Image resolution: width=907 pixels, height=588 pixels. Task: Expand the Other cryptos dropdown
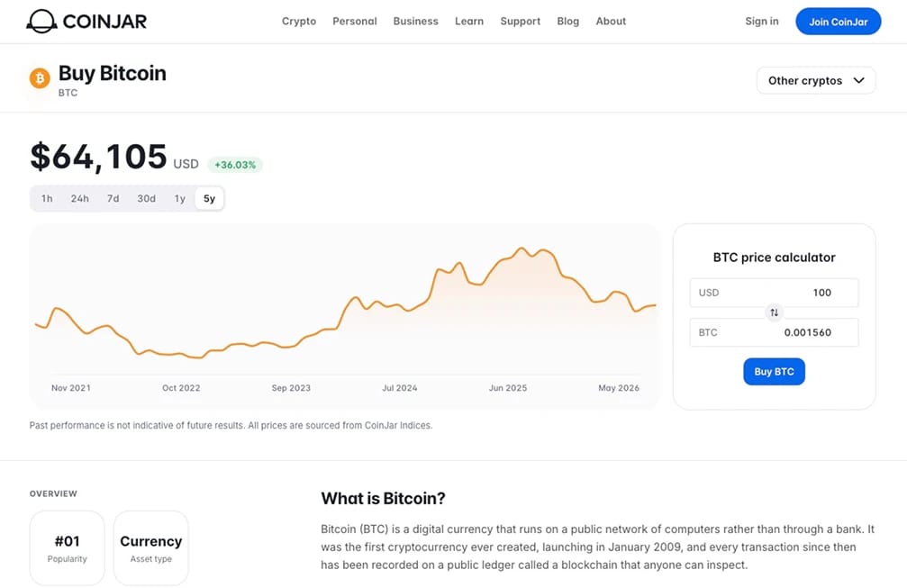pos(816,80)
